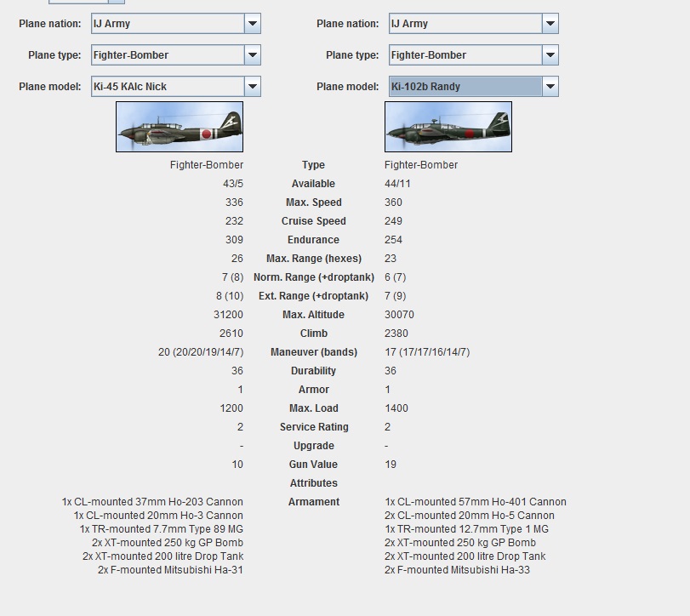690x616 pixels.
Task: Click the Max. Range (hexes) label
Action: tap(314, 259)
